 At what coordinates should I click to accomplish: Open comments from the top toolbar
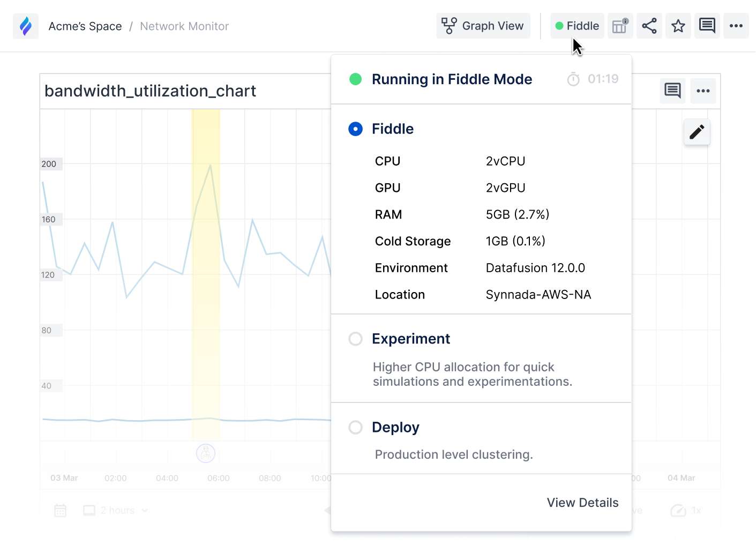pos(707,25)
